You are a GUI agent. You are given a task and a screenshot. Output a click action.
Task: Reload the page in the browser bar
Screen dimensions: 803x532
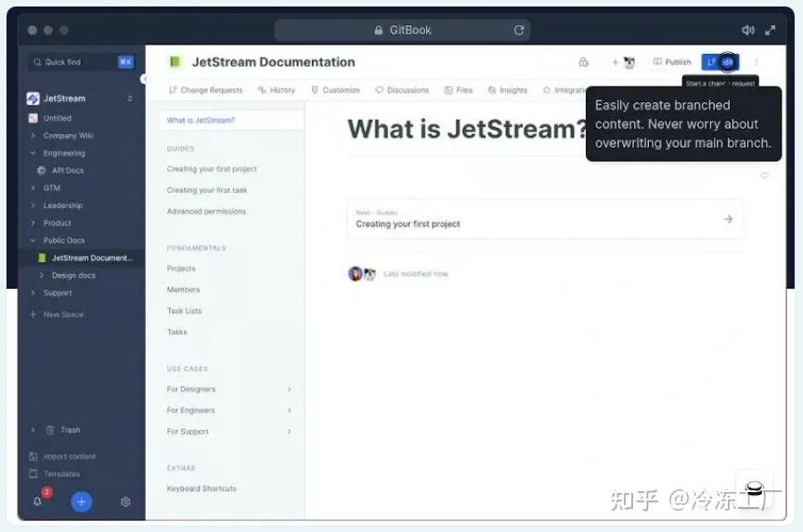point(519,31)
